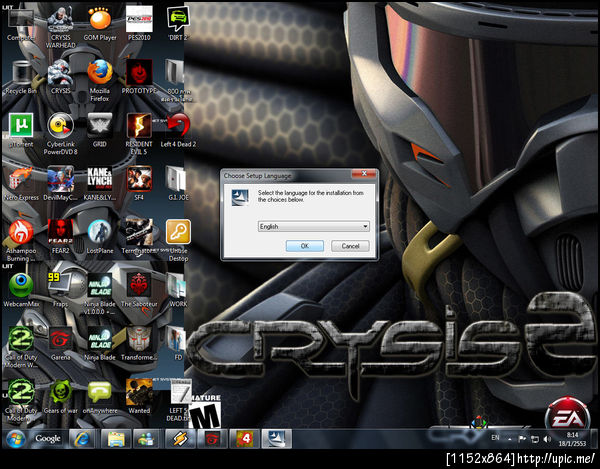Open the PROTOTYPE game shortcut
Viewport: 600px width, 469px height.
(139, 77)
